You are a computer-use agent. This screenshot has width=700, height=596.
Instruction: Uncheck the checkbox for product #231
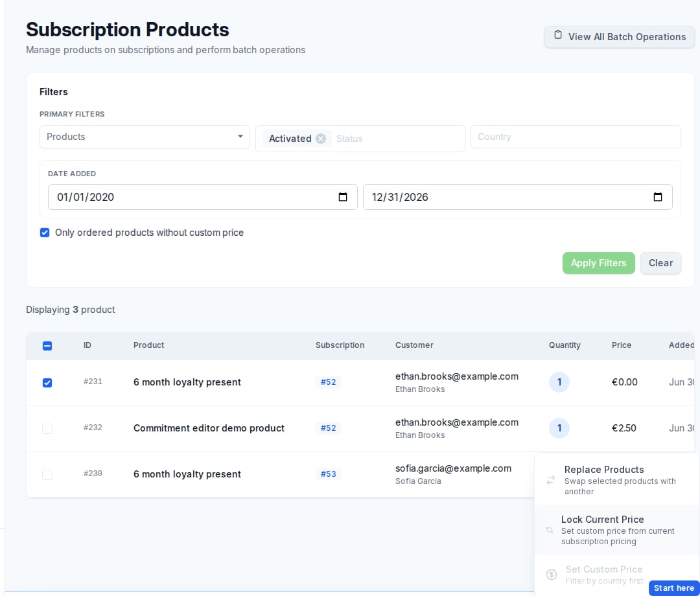coord(47,383)
